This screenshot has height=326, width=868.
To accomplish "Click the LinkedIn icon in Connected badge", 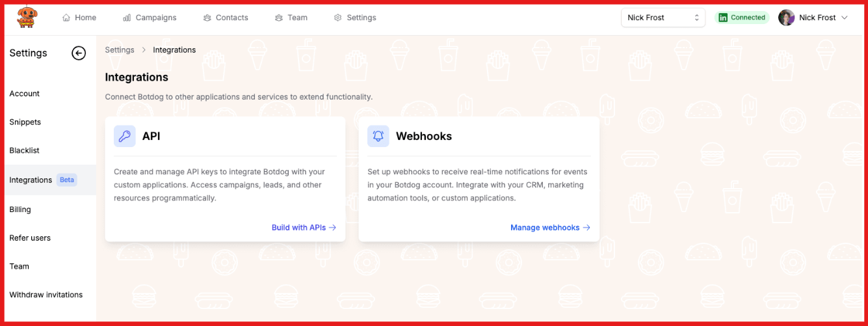I will pos(722,18).
